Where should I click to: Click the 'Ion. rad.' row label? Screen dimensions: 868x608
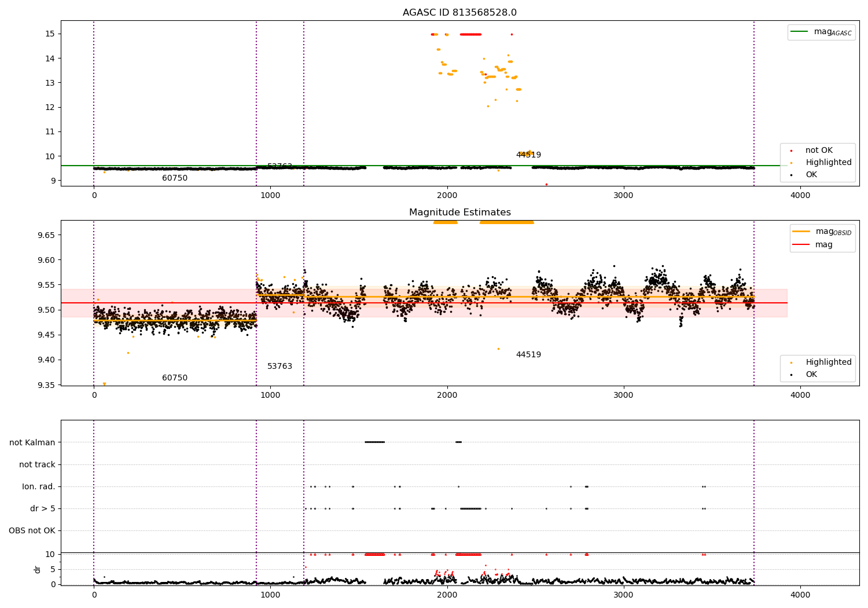pos(39,487)
